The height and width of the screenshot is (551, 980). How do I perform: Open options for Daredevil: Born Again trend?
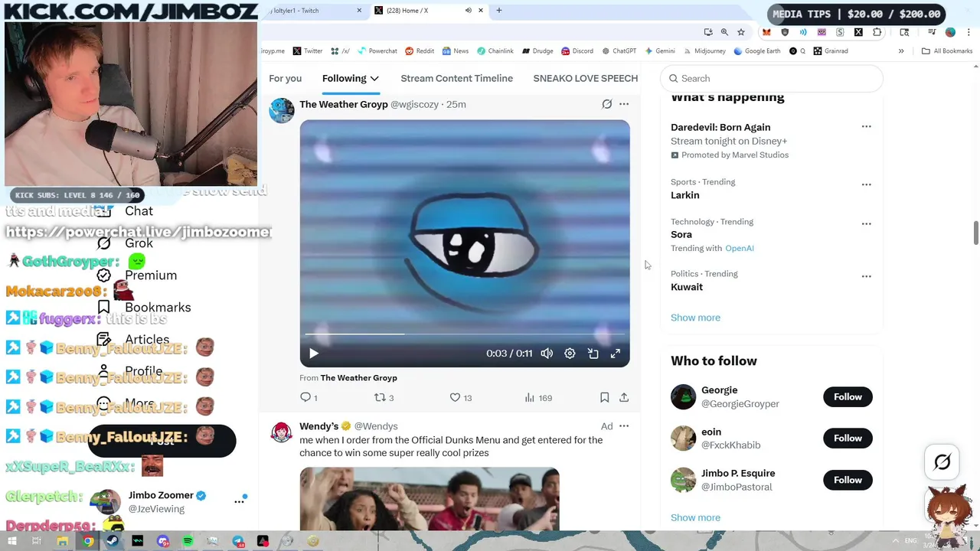pos(866,126)
